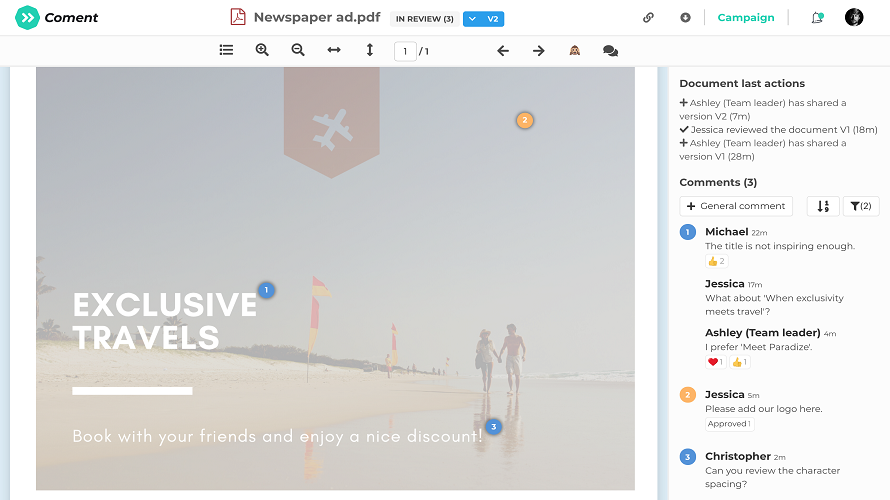Open the Campaign link
The image size is (890, 500).
pyautogui.click(x=746, y=18)
